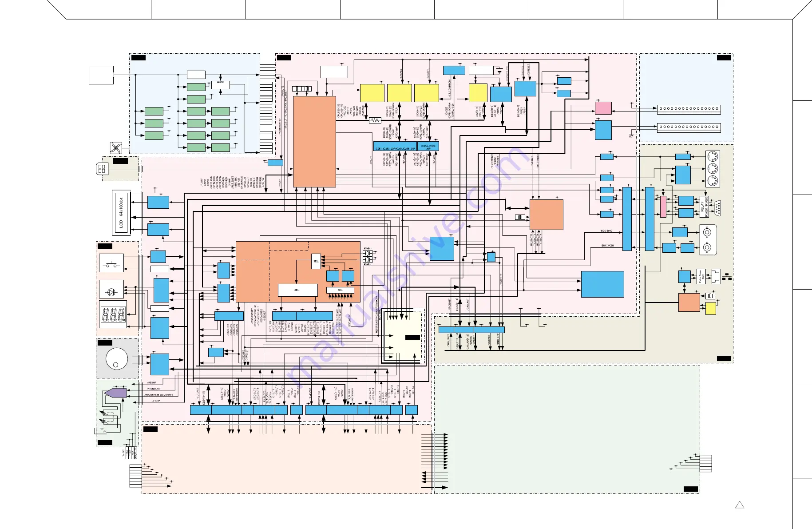Click the small SEL. block near the crystals

pyautogui.click(x=316, y=262)
